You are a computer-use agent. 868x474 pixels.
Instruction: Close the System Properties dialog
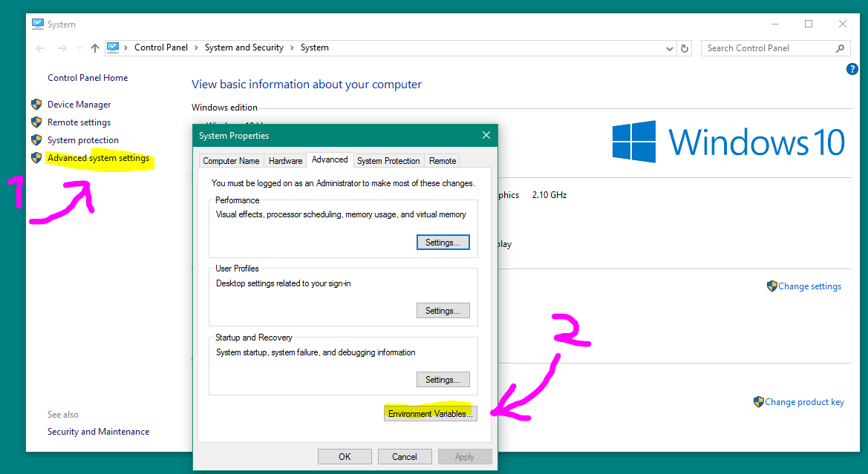(486, 136)
